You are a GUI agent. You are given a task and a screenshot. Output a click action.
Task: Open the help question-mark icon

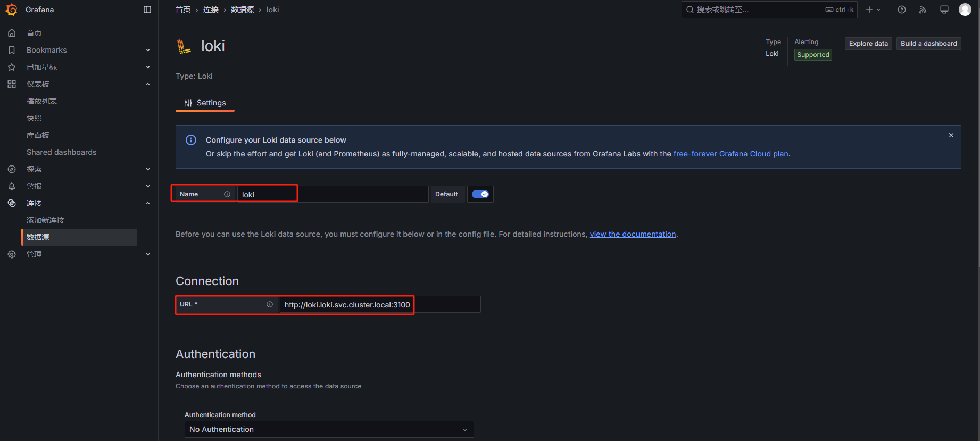(x=902, y=10)
